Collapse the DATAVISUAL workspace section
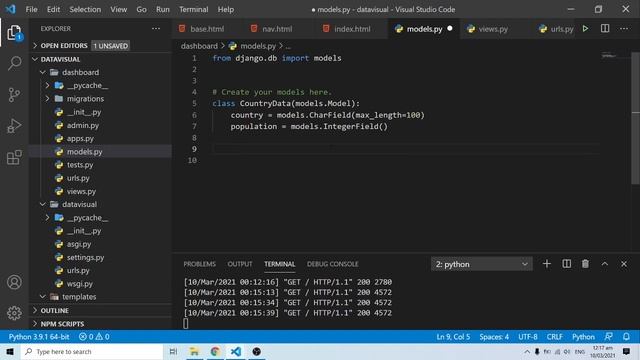Image resolution: width=640 pixels, height=360 pixels. click(35, 59)
